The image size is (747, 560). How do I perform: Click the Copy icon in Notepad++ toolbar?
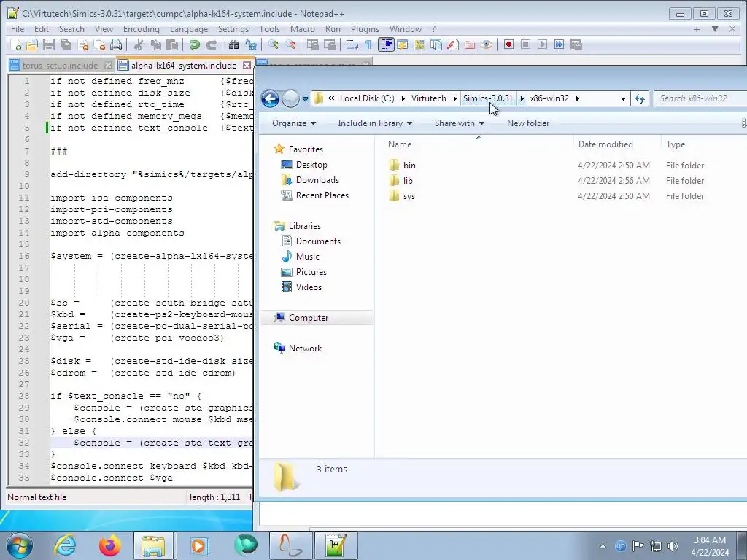coord(155,44)
